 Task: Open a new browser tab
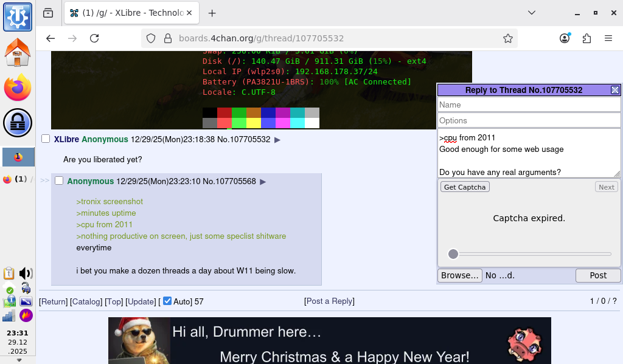(x=212, y=13)
